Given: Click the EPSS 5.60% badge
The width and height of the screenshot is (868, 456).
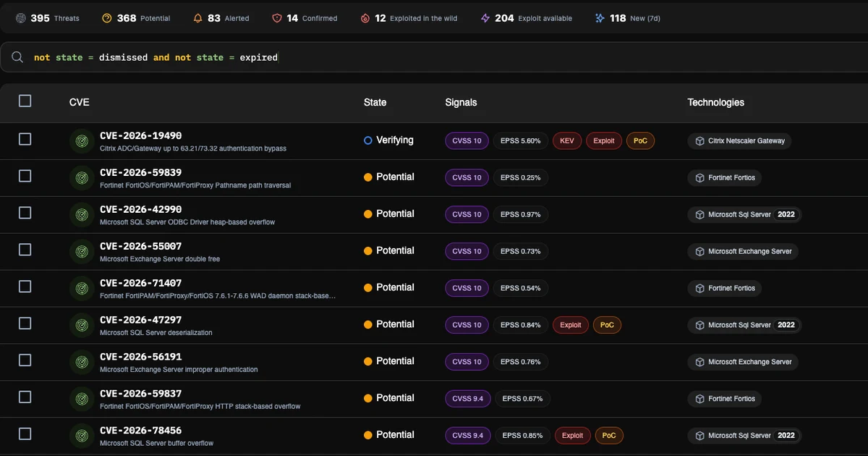Looking at the screenshot, I should (x=521, y=141).
